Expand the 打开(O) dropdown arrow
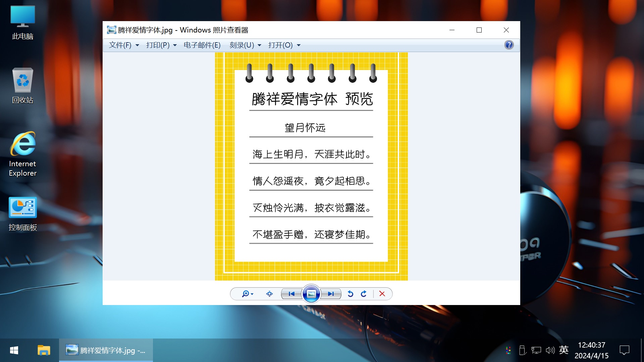The image size is (644, 362). 299,45
